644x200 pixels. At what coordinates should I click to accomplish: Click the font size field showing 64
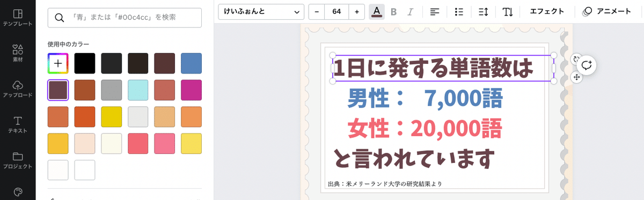[x=337, y=11]
